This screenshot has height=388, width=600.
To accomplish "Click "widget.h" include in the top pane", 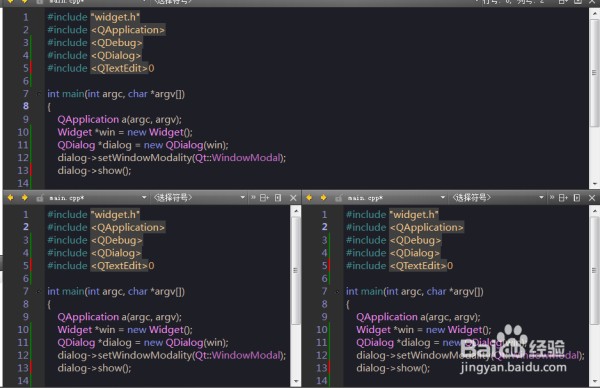I will (x=115, y=17).
